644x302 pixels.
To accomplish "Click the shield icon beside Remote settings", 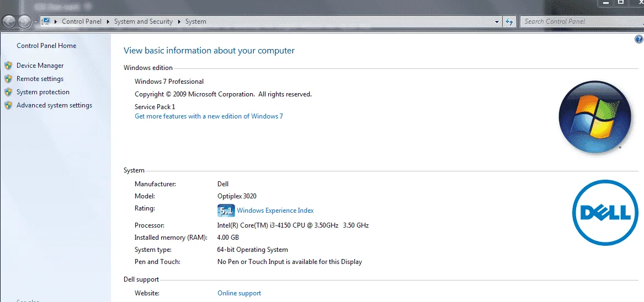I will (8, 79).
